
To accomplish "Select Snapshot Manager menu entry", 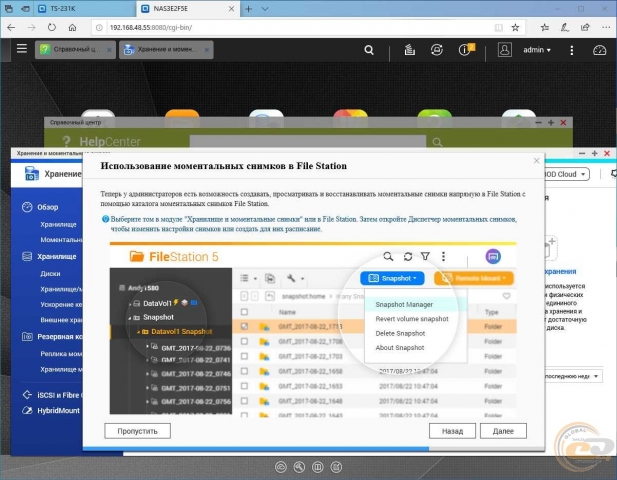I will tap(404, 304).
